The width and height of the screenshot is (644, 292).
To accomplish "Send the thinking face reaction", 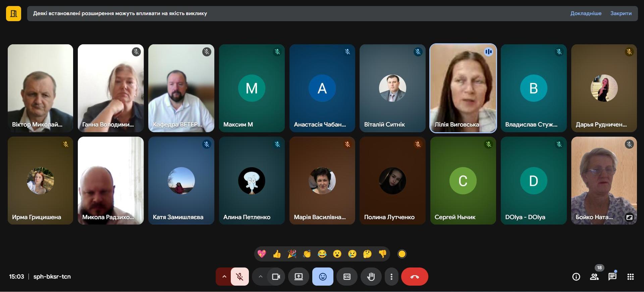I will 367,254.
